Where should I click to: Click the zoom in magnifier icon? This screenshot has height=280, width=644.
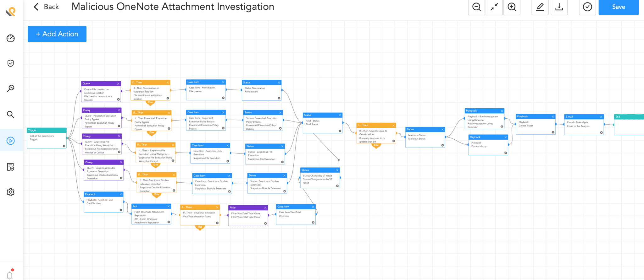(512, 7)
